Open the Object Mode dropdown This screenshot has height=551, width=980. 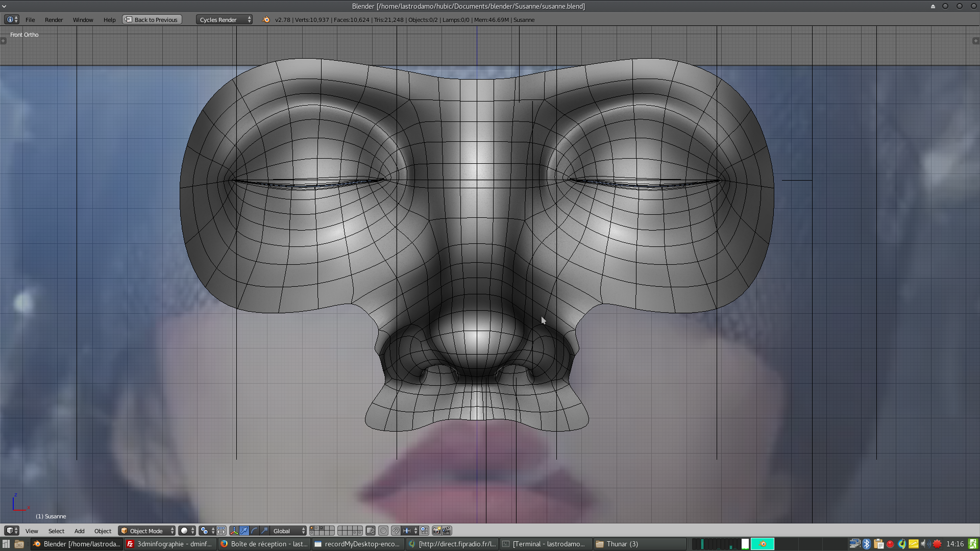(x=147, y=531)
